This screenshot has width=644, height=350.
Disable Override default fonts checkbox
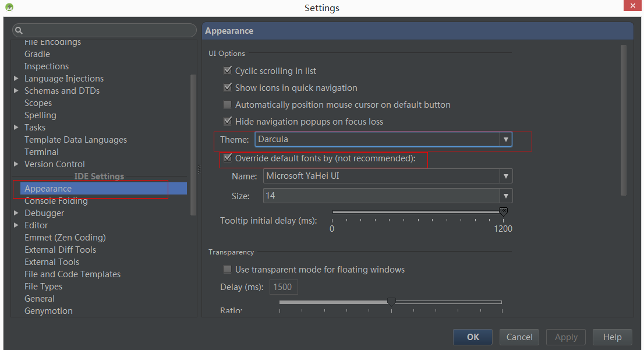(228, 158)
